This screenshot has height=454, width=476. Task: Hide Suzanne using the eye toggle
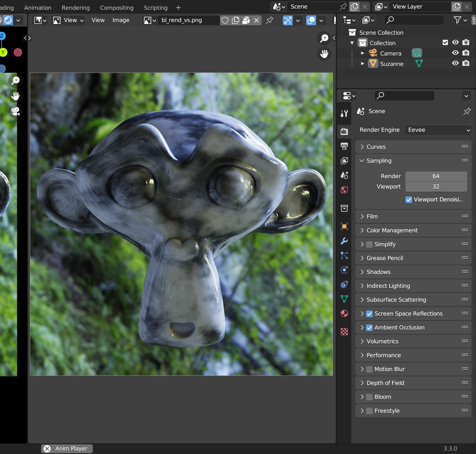(455, 63)
